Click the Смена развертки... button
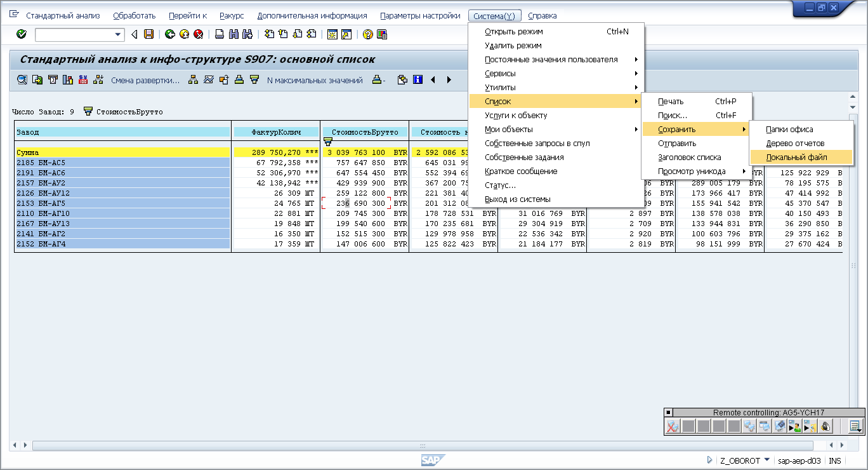Image resolution: width=868 pixels, height=470 pixels. pyautogui.click(x=145, y=81)
